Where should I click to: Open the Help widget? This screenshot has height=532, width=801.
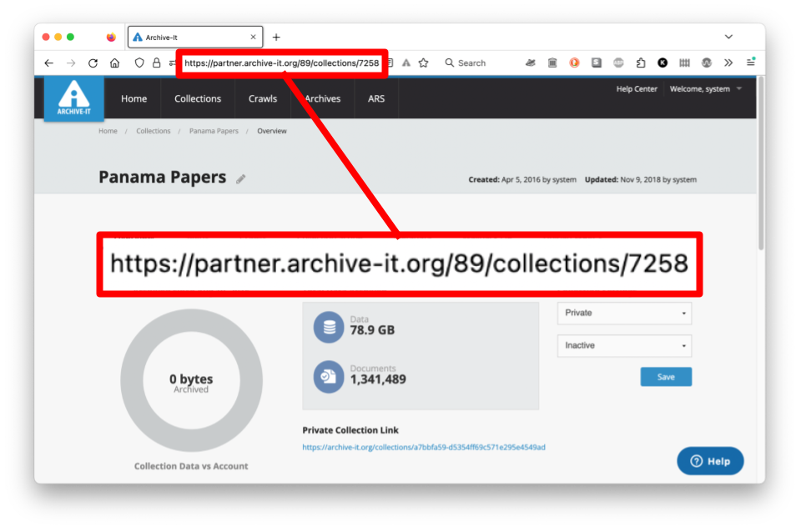pos(710,461)
